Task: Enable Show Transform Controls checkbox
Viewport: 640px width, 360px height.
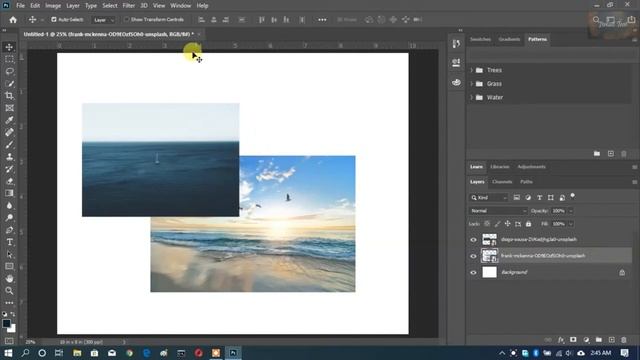Action: 127,19
